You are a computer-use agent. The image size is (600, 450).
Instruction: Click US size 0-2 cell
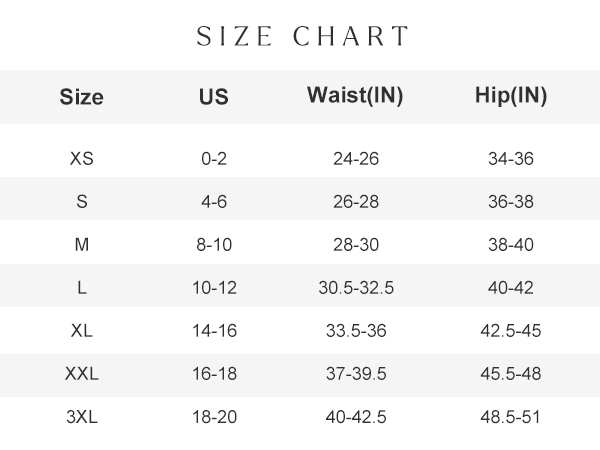point(214,158)
